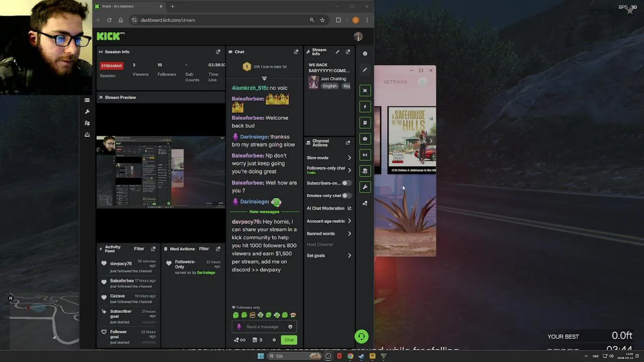Screen dimensions: 644x362
Task: Click the circles icon at sidebar bottom
Action: 365,203
